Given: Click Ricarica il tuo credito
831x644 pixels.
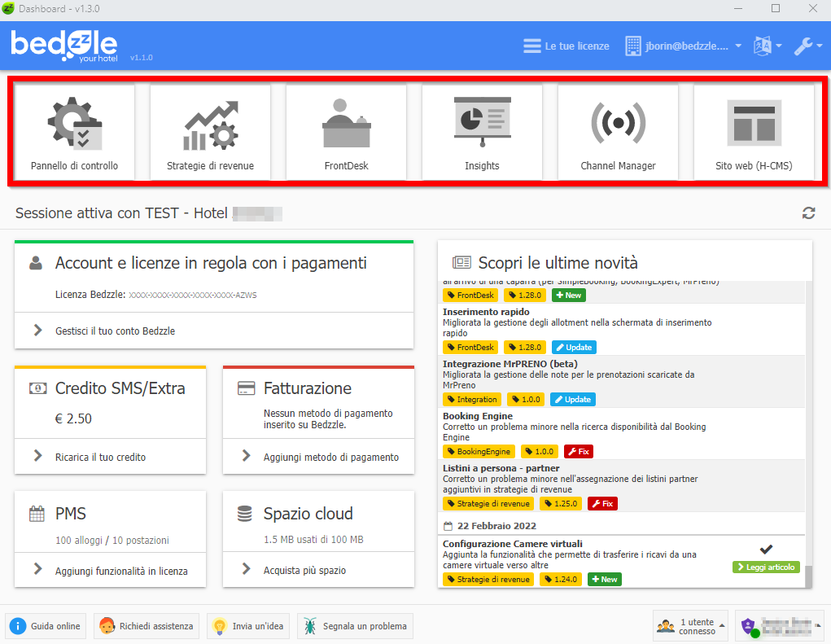Looking at the screenshot, I should click(x=110, y=457).
